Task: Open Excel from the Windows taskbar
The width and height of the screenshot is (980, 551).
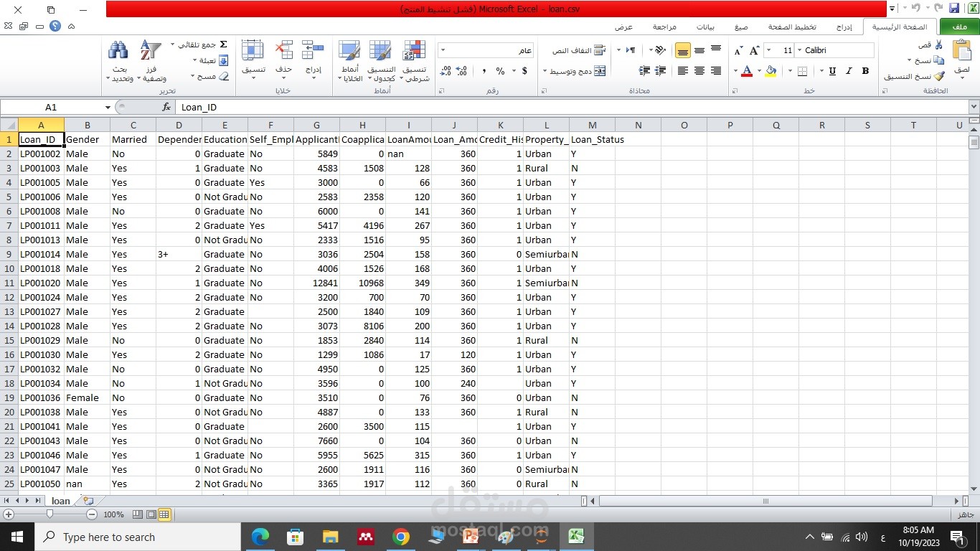Action: (x=576, y=537)
